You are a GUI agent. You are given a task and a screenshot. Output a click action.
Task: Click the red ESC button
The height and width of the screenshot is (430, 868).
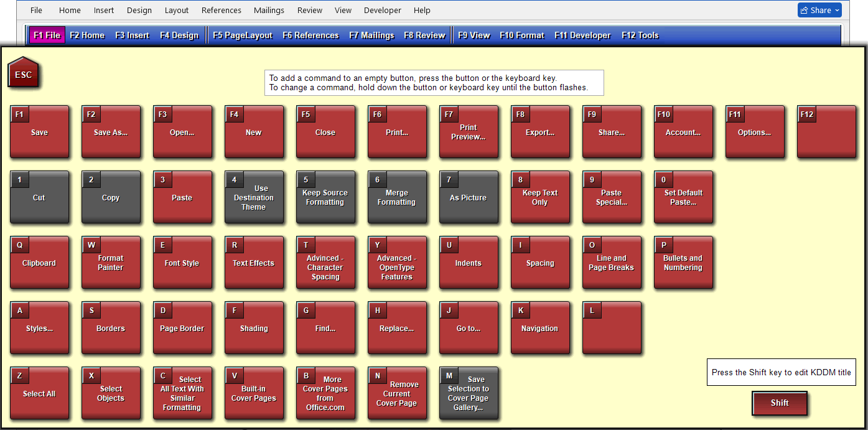[x=24, y=73]
